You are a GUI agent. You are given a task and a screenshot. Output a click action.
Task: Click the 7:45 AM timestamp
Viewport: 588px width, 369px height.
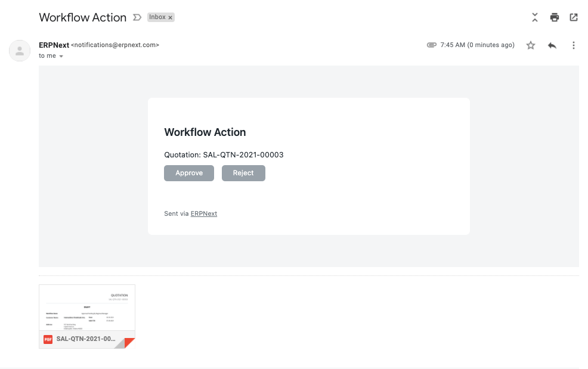[x=476, y=45]
